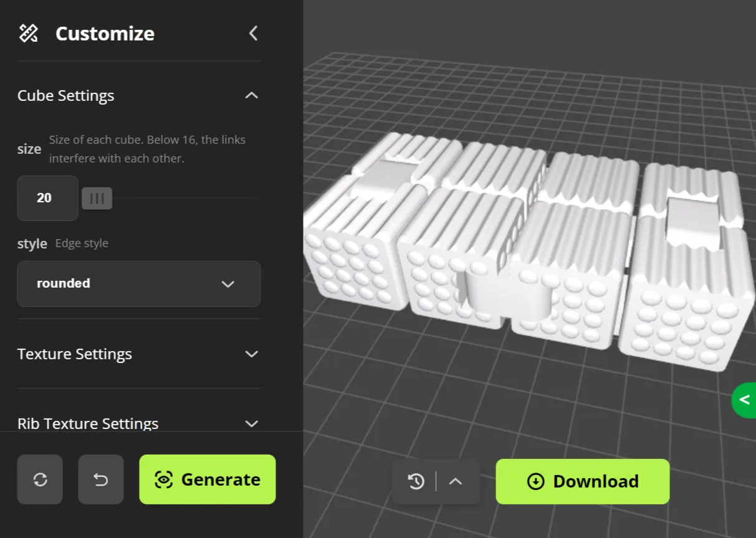Open the rounded edge style dropdown
Viewport: 756px width, 538px height.
[138, 284]
